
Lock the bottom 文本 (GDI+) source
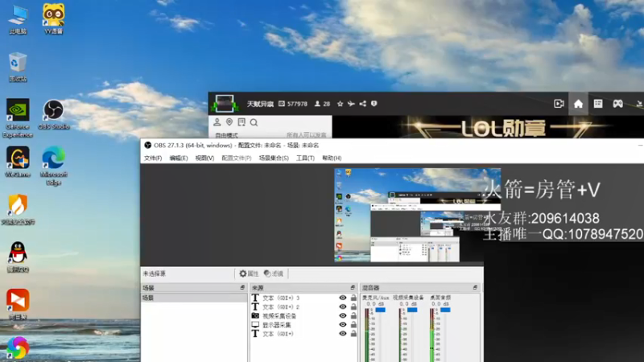tap(353, 334)
